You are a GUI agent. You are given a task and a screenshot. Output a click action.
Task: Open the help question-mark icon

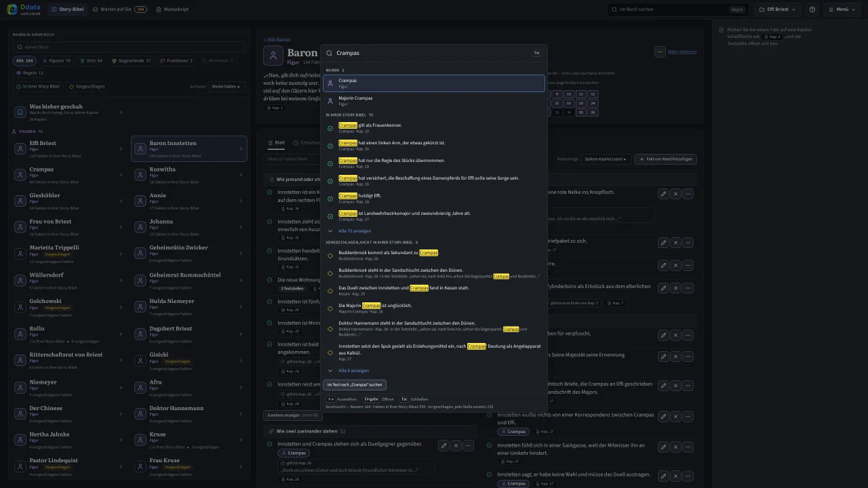pos(812,9)
